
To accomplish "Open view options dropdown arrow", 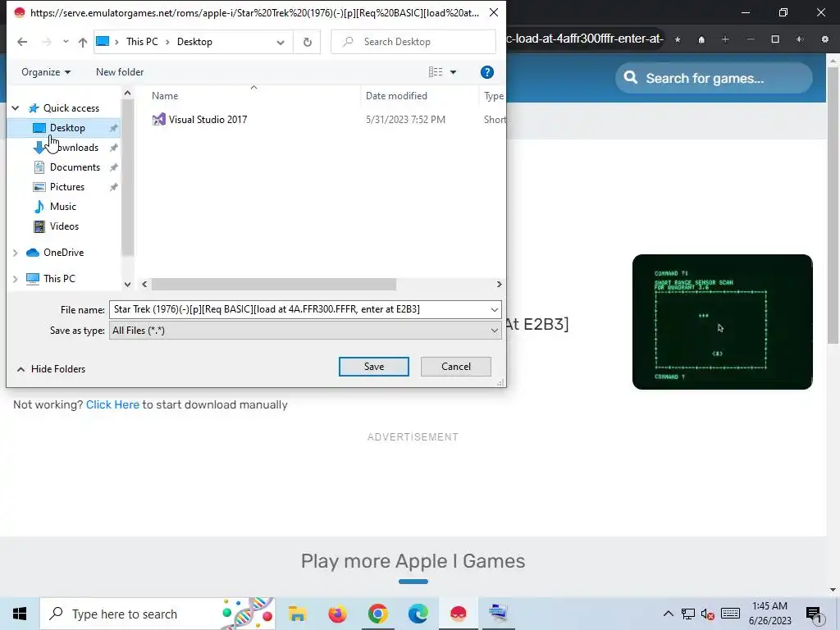I will pos(453,72).
